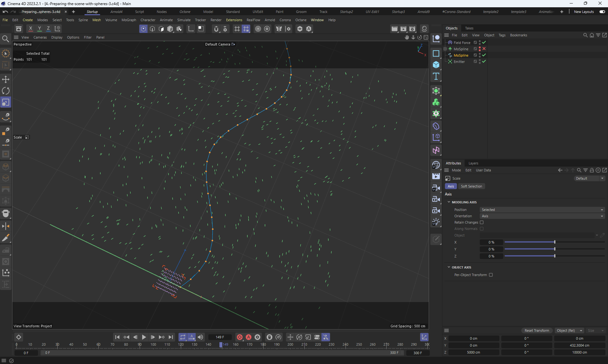Click the current frame field showing 149 F

[220, 337]
